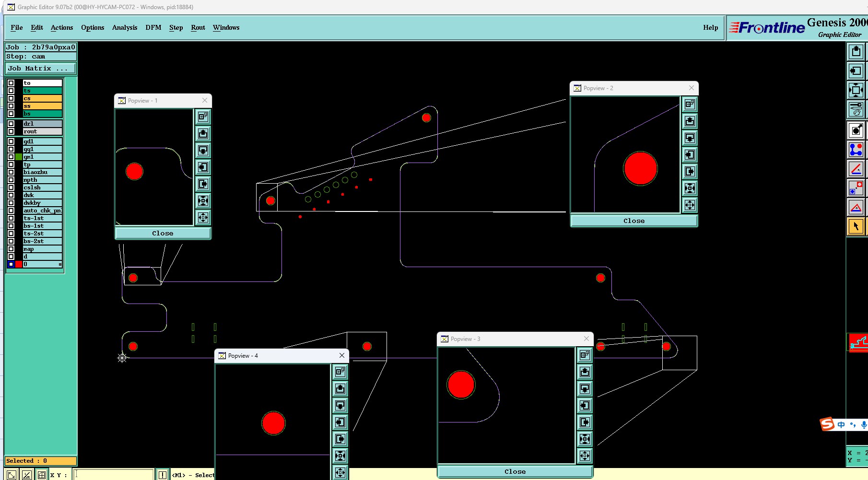Pan right in Popview 1
This screenshot has width=868, height=480.
tap(203, 184)
